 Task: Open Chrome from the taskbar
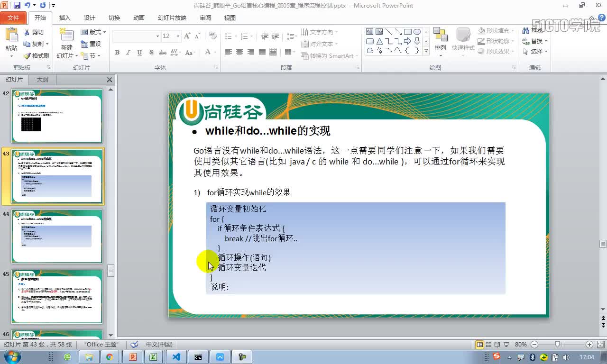(x=110, y=357)
